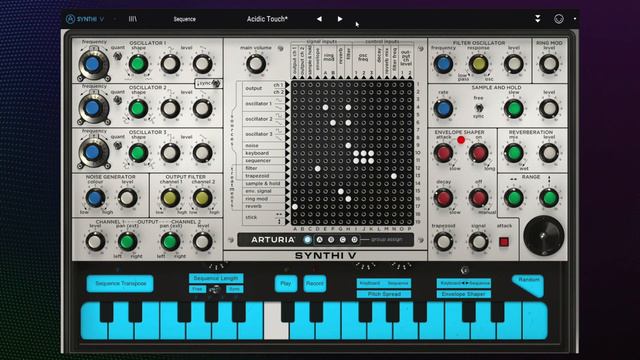Click the Oscillator 3 green shape knob

[138, 153]
